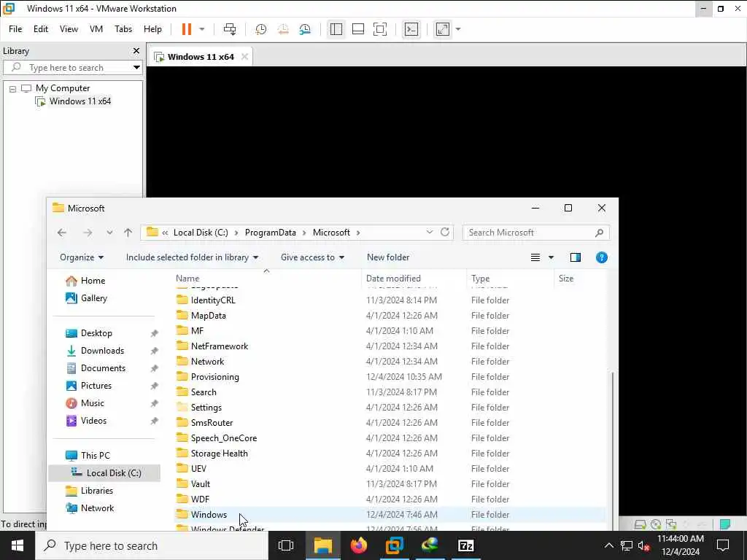
Task: Select the Provisioning folder
Action: coord(215,377)
